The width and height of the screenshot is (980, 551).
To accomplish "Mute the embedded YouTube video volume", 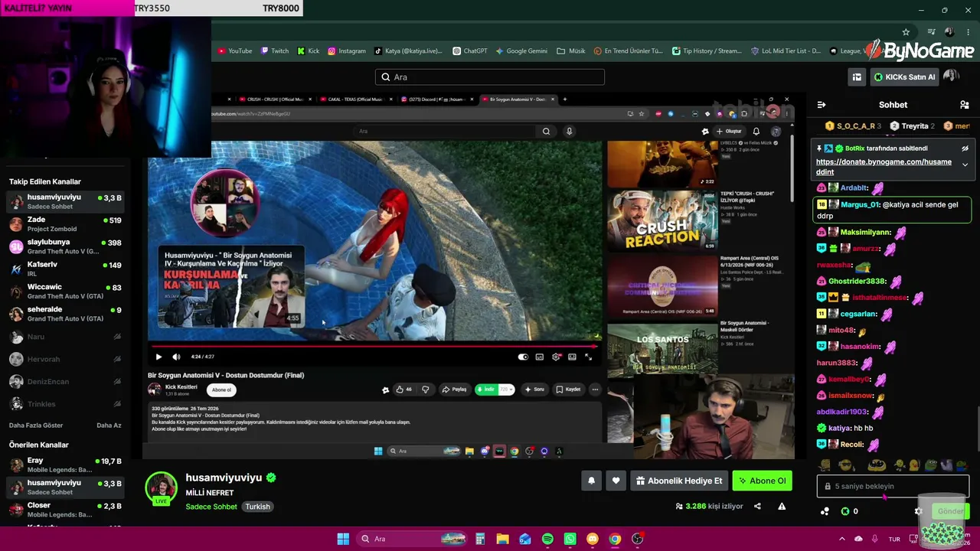I will (x=176, y=357).
